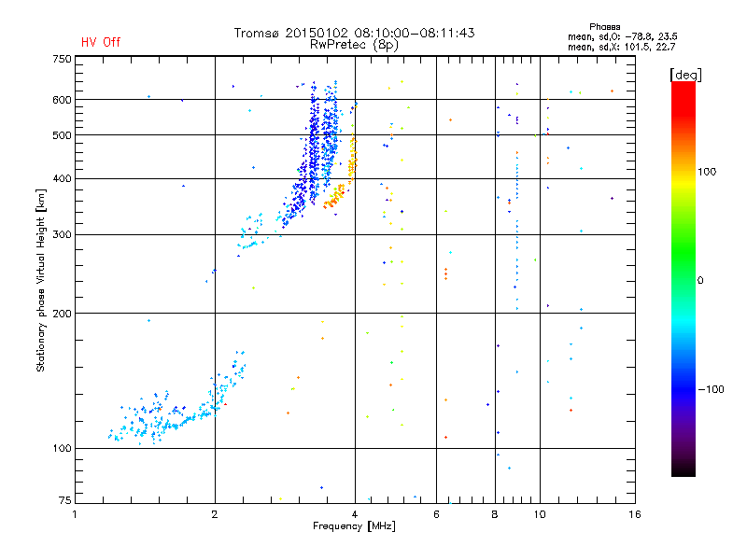
Task: Click the 'Frequency [MHz]' axis label
Action: pos(354,526)
